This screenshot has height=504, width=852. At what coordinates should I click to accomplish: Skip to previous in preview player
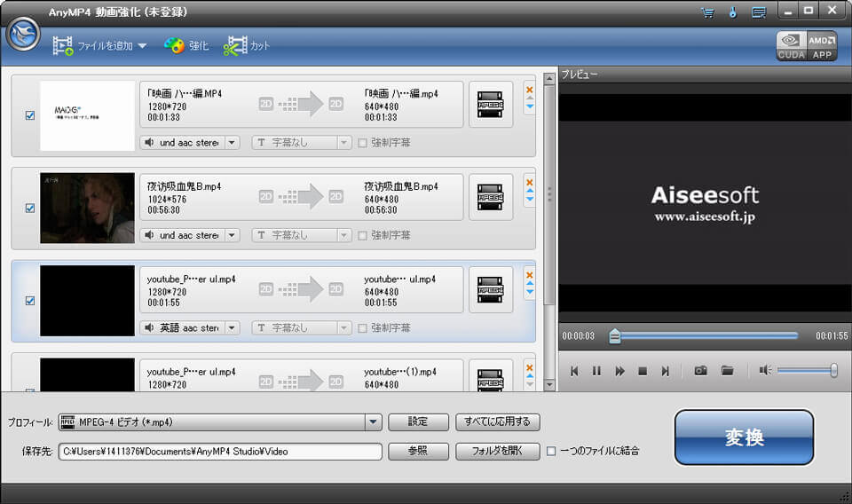[574, 371]
